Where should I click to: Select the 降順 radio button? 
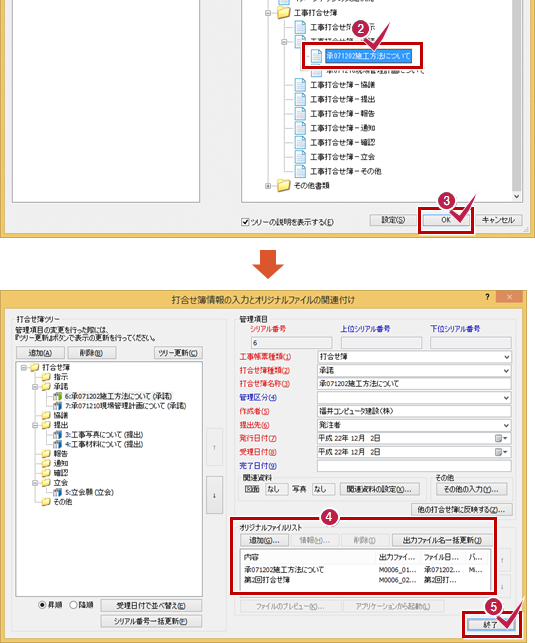click(73, 605)
